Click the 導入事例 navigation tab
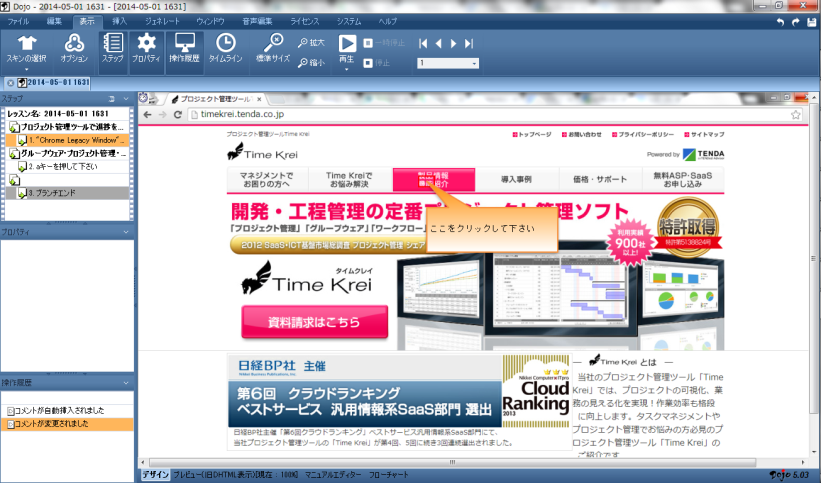 tap(516, 180)
